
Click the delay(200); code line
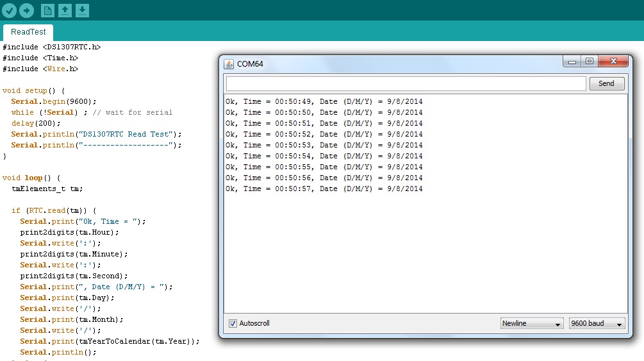point(36,123)
